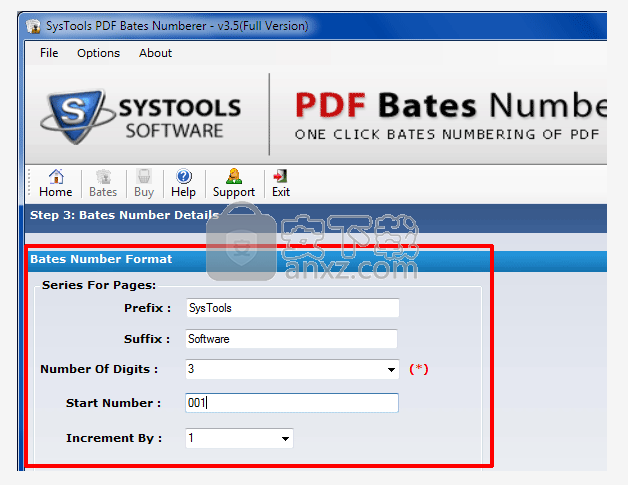Click the Home toolbar icon
628x485 pixels.
pos(56,176)
